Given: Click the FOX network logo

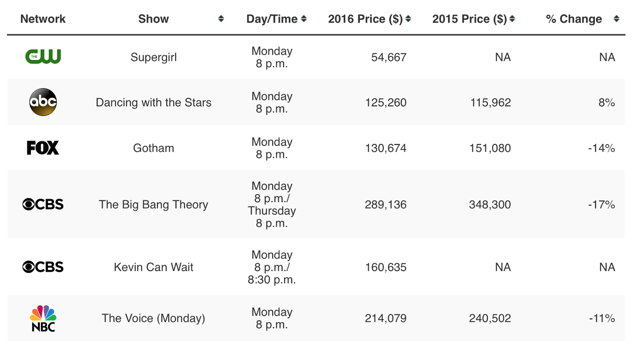Looking at the screenshot, I should pyautogui.click(x=43, y=148).
